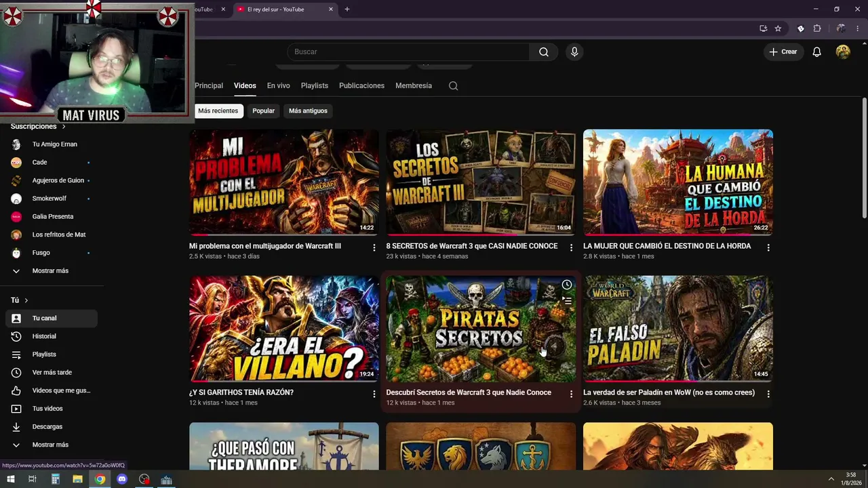Screen dimensions: 868x488
Task: Open 'Mi problema con el multijugador' thumbnail
Action: pyautogui.click(x=284, y=182)
